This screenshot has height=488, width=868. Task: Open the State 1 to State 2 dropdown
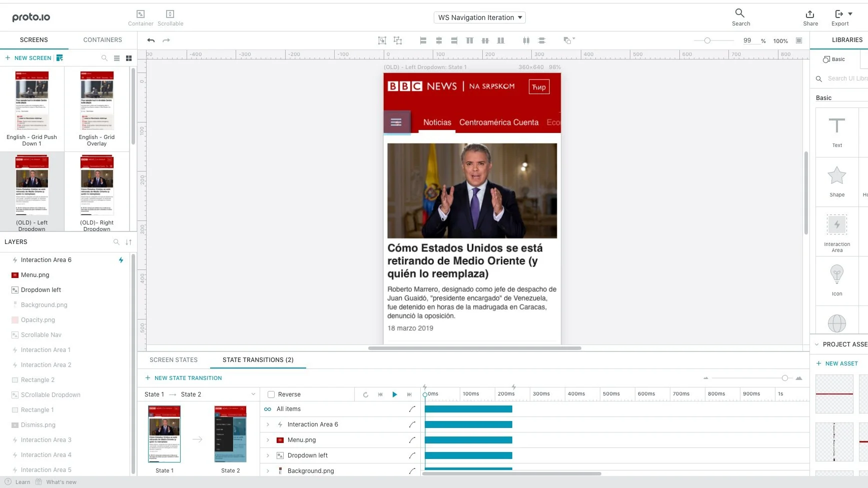pos(199,394)
